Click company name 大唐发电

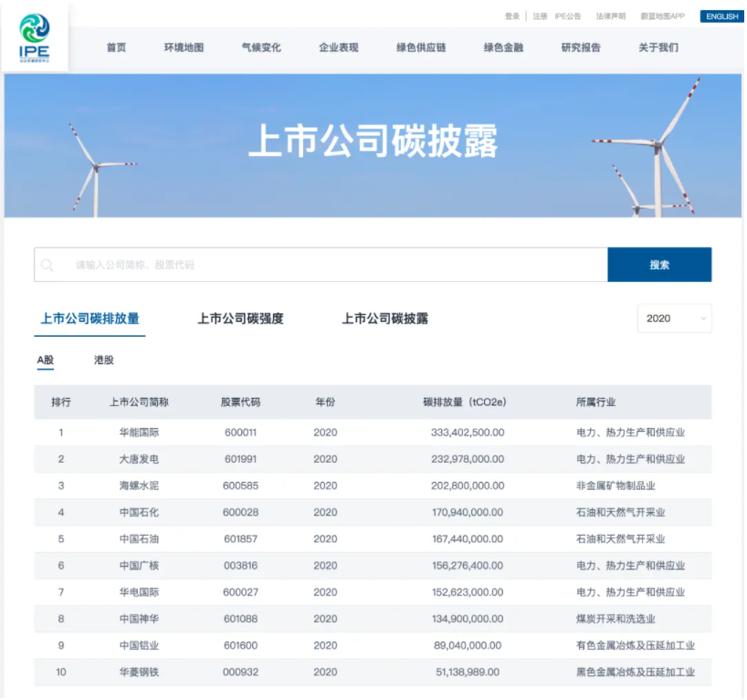point(139,459)
